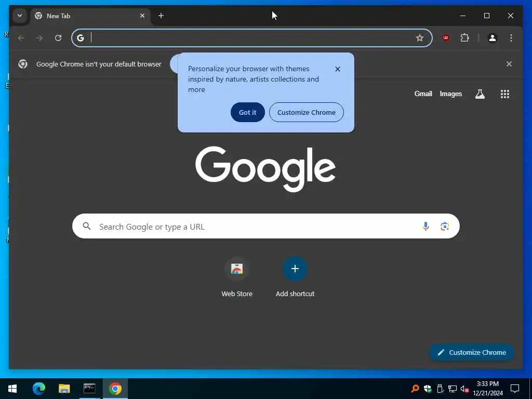The image size is (532, 399).
Task: Click the Search Google or type a URL box
Action: point(265,226)
